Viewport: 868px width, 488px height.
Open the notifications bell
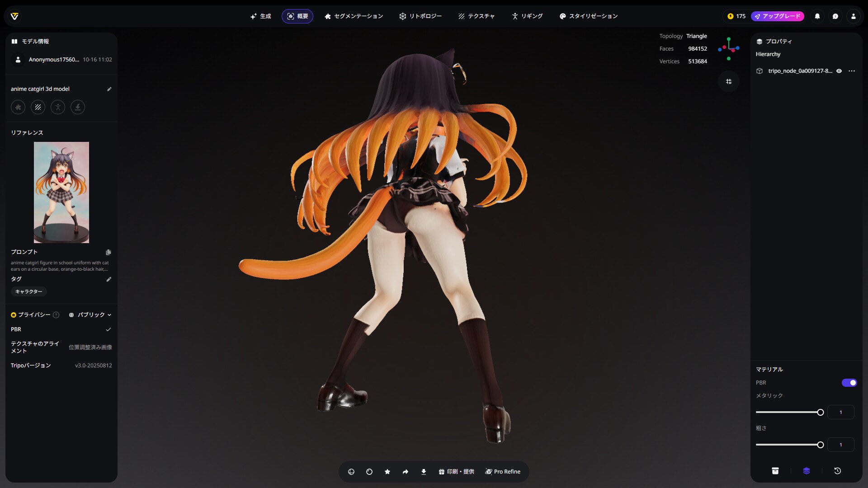[817, 16]
